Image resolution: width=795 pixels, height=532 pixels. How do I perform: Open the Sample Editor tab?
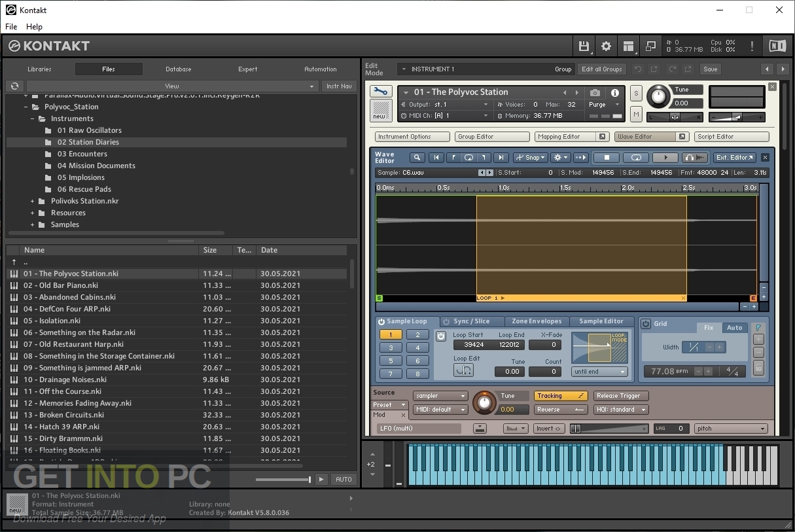(x=601, y=321)
